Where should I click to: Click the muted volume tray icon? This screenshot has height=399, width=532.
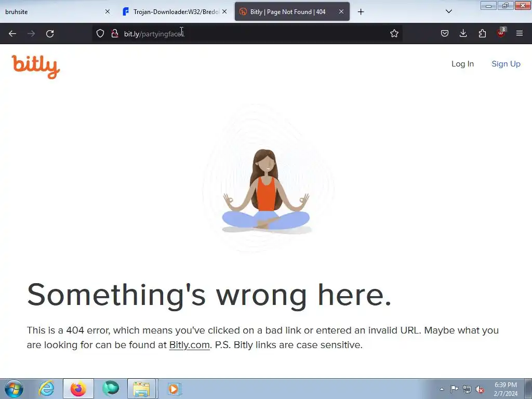480,389
